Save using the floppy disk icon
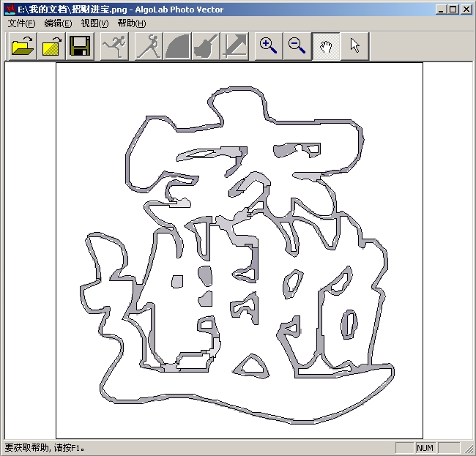 click(79, 47)
